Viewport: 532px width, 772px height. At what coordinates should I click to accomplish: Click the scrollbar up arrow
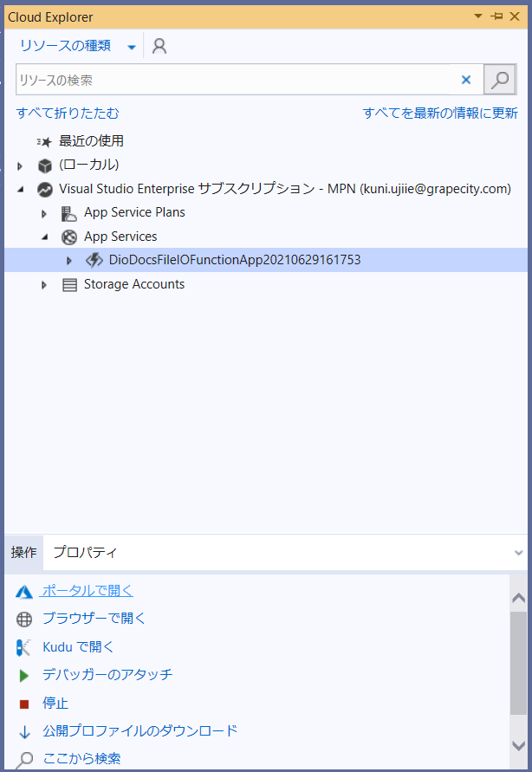pyautogui.click(x=518, y=598)
